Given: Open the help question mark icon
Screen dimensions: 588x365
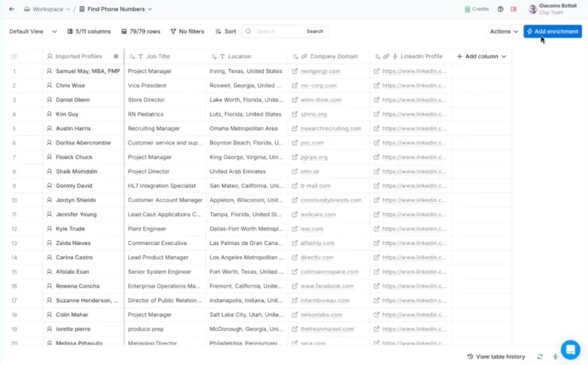Looking at the screenshot, I should pyautogui.click(x=500, y=9).
